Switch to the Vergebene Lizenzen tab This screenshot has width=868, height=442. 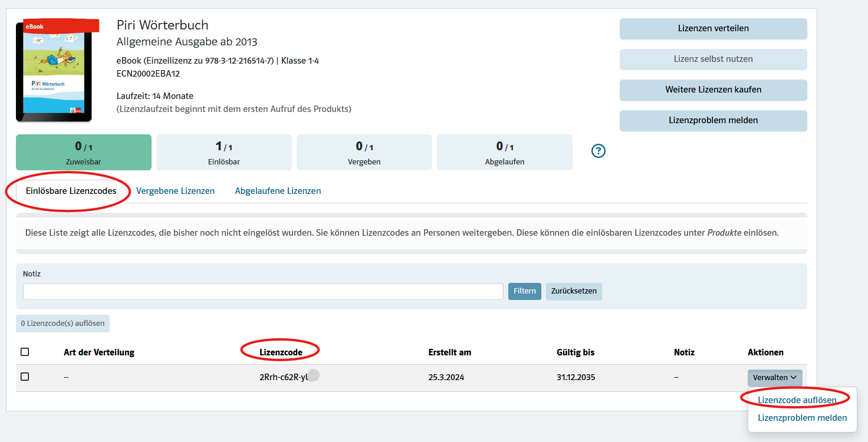coord(175,191)
